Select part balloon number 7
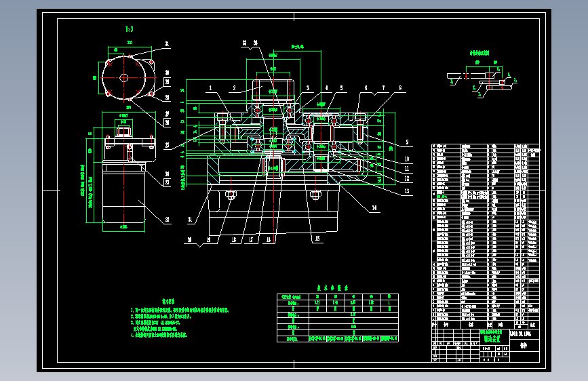This screenshot has width=588, height=381. coord(383,88)
